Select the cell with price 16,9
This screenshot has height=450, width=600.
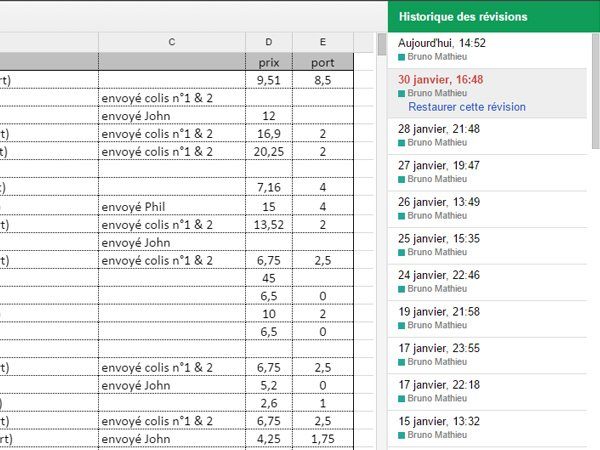pos(269,134)
